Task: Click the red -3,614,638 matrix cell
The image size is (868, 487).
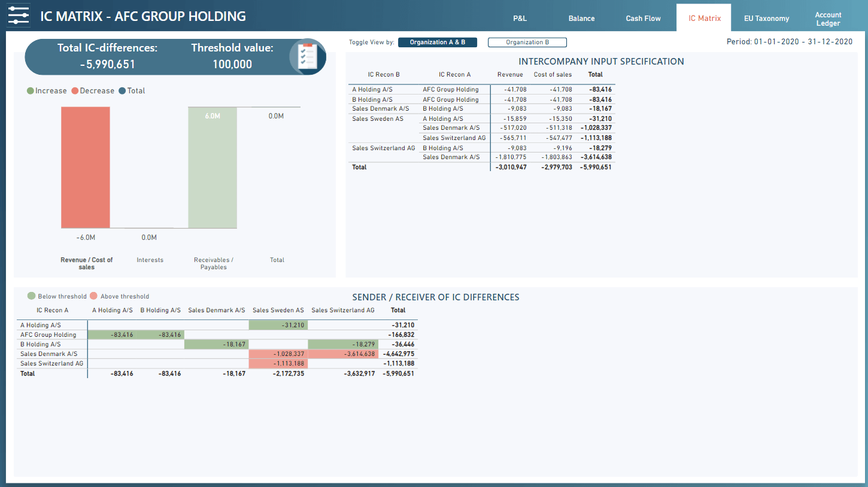Action: (x=344, y=354)
